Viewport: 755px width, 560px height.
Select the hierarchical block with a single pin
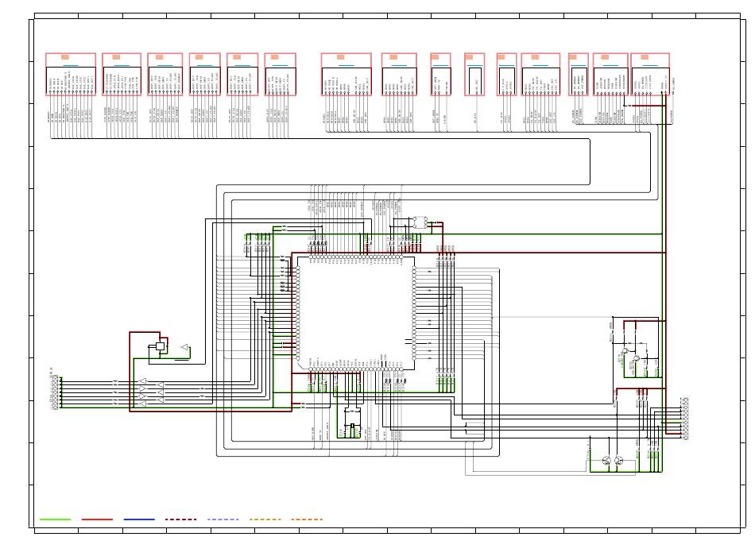tap(474, 75)
